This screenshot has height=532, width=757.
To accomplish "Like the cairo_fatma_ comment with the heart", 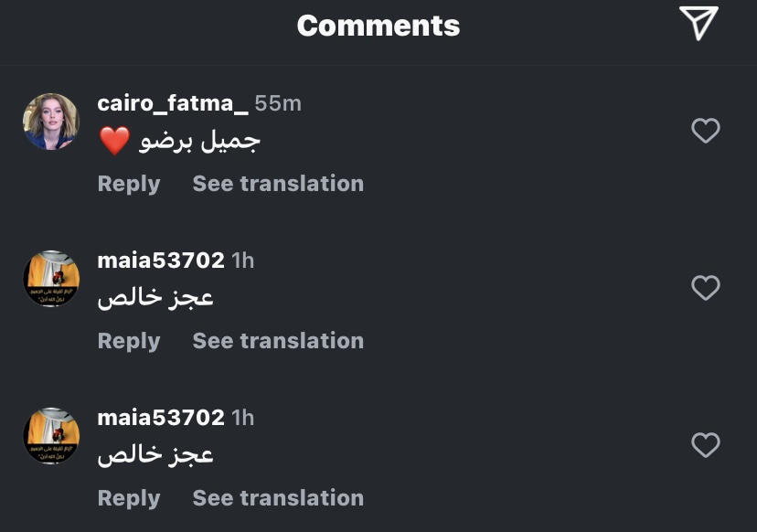I will pos(705,131).
